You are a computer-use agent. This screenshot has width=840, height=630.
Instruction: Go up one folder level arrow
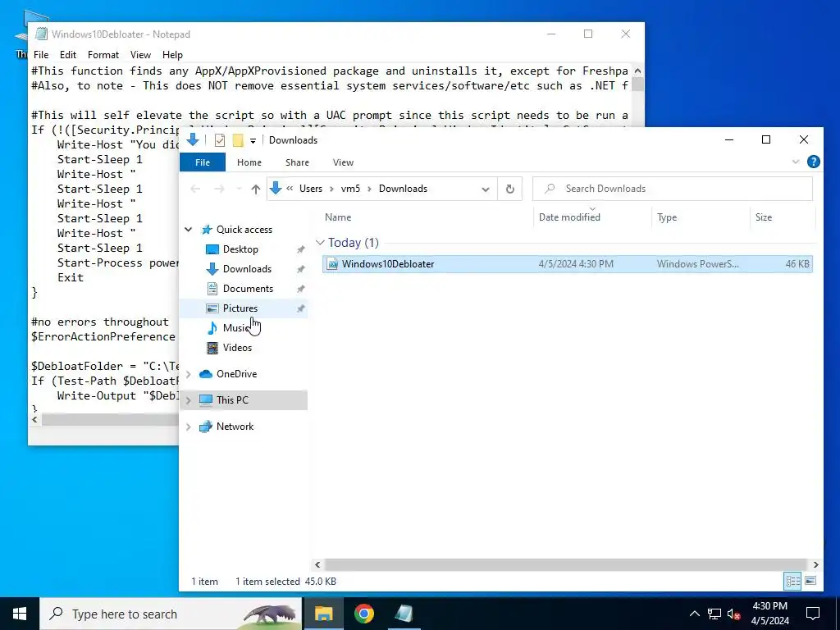[x=256, y=189]
